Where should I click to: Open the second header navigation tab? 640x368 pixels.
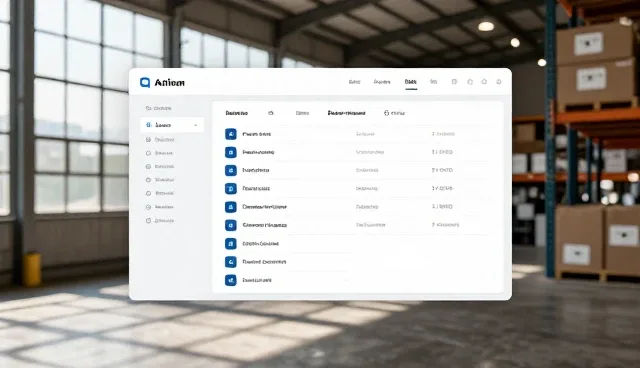(x=382, y=82)
